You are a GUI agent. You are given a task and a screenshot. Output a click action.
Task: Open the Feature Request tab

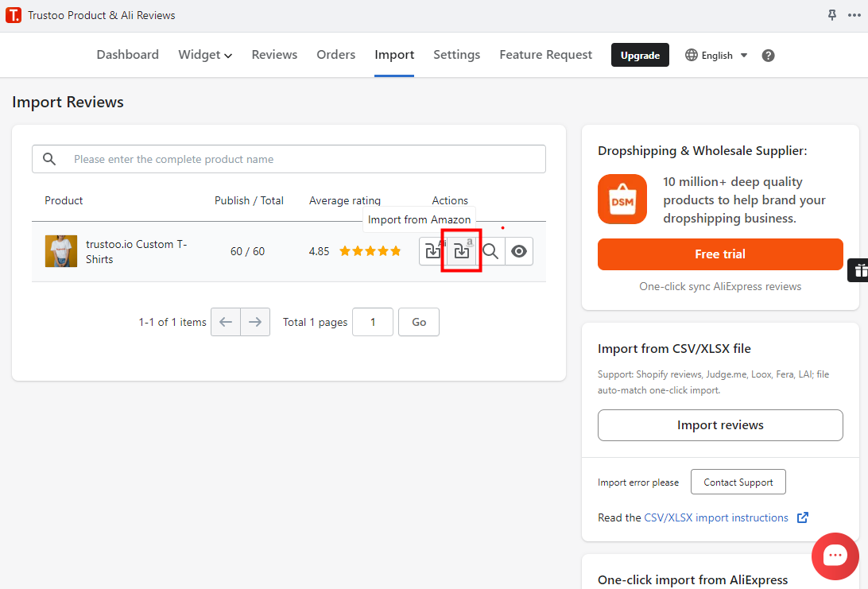click(546, 55)
